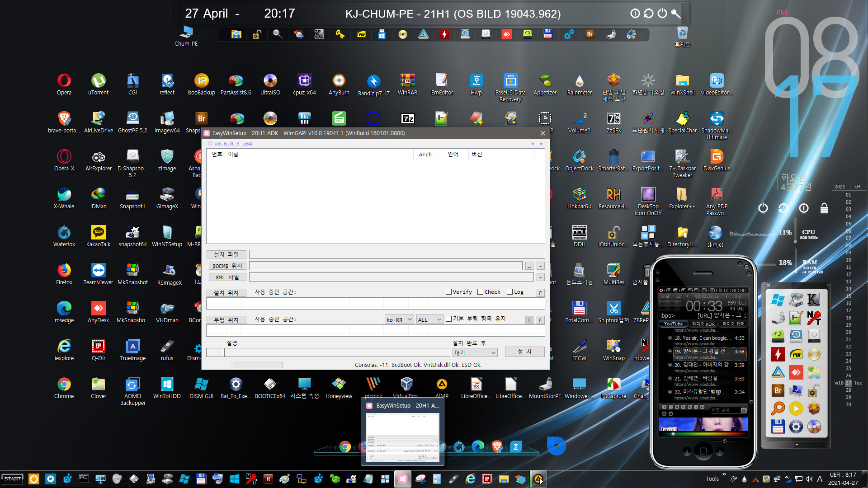
Task: Click the magnifier icon in top toolbar
Action: pos(278,34)
